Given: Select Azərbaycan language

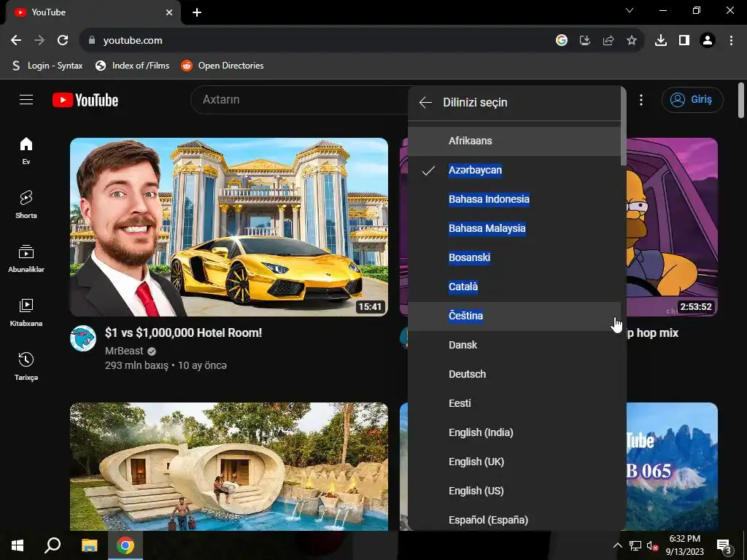Looking at the screenshot, I should (x=514, y=170).
